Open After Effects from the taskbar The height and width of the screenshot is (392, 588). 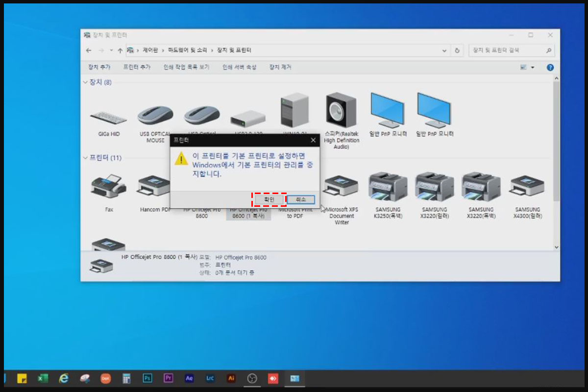[x=189, y=378]
